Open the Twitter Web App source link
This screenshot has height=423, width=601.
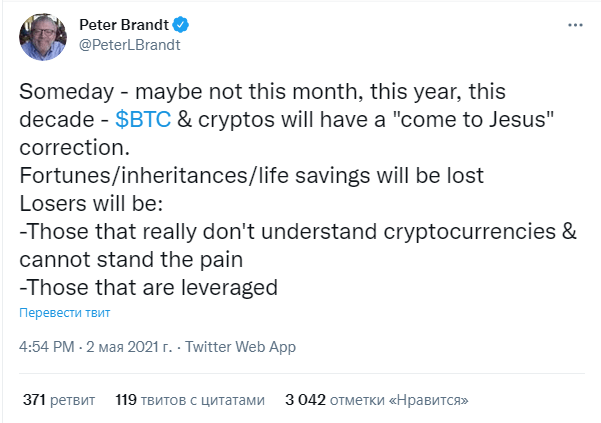coord(241,347)
